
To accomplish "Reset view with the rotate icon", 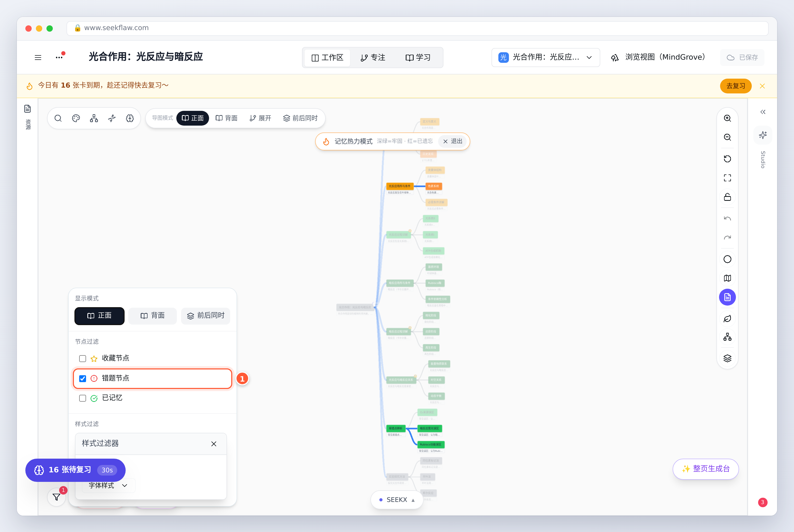I will pos(727,159).
